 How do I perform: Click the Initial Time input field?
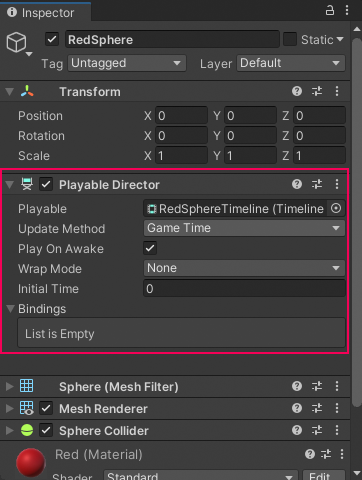pyautogui.click(x=244, y=288)
